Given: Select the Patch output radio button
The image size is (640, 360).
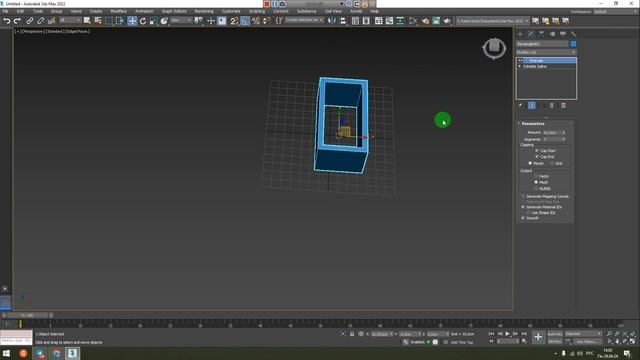Looking at the screenshot, I should 536,176.
